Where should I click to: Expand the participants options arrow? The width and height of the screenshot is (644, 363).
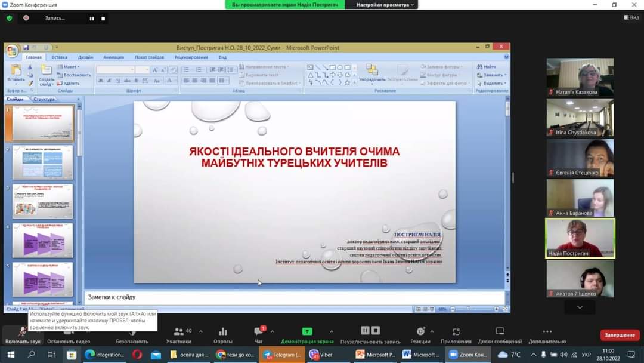pyautogui.click(x=200, y=331)
